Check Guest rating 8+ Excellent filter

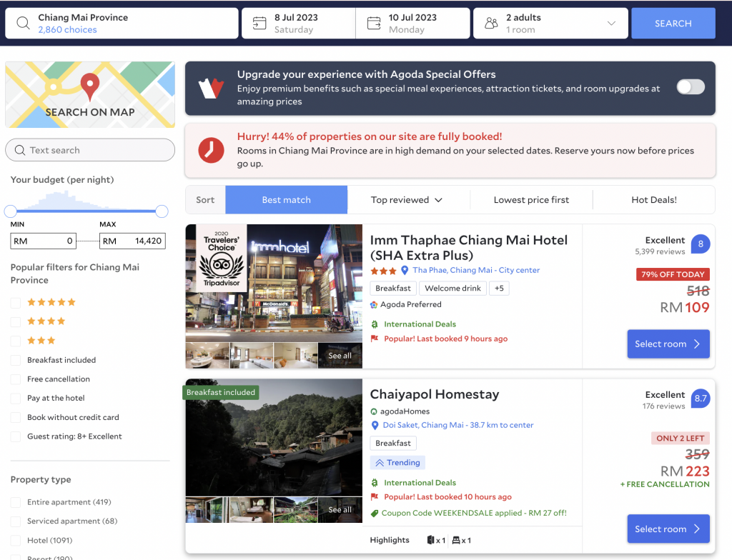click(x=16, y=437)
